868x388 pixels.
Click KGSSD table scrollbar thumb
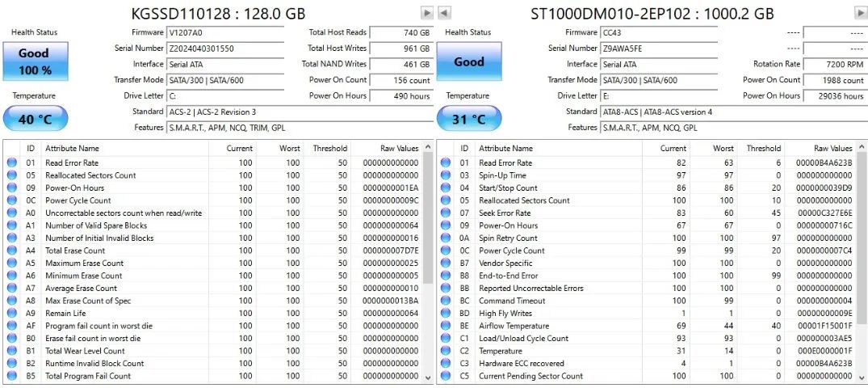pos(428,219)
